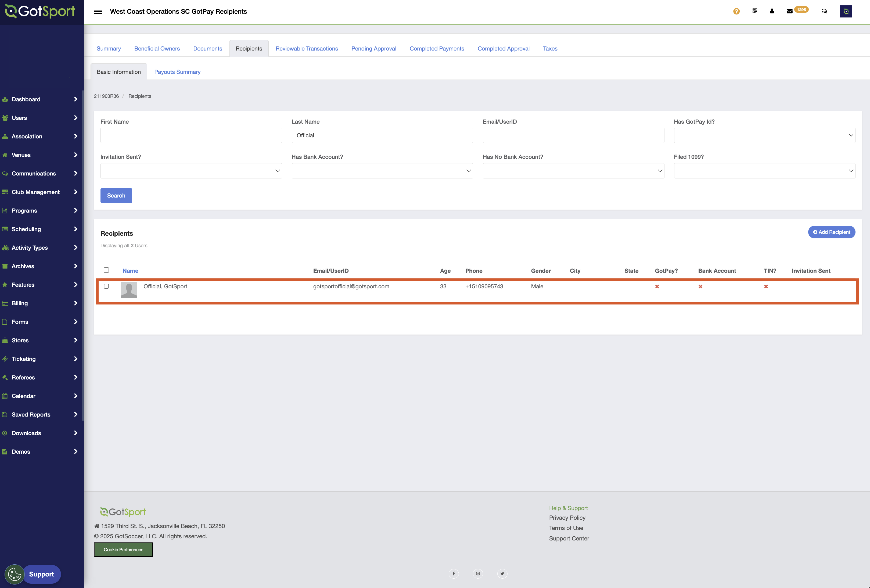Switch to the Summary tab
Screen dimensions: 870x588
click(x=109, y=49)
